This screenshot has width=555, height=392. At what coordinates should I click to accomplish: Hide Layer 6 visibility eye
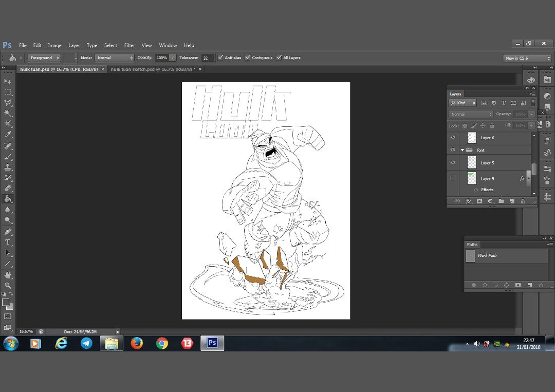453,137
